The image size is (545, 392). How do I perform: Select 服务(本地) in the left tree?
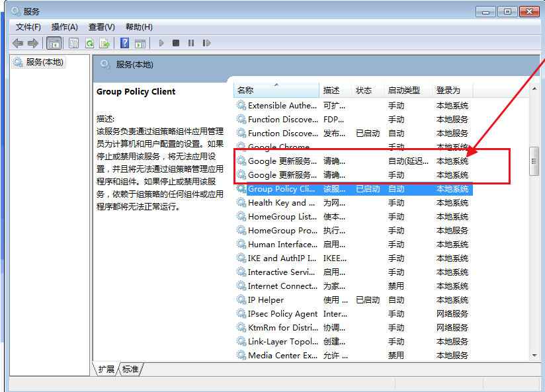click(x=44, y=62)
